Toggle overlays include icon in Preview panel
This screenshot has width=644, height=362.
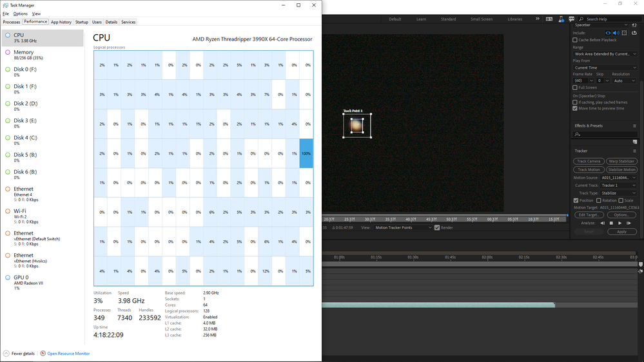[624, 33]
